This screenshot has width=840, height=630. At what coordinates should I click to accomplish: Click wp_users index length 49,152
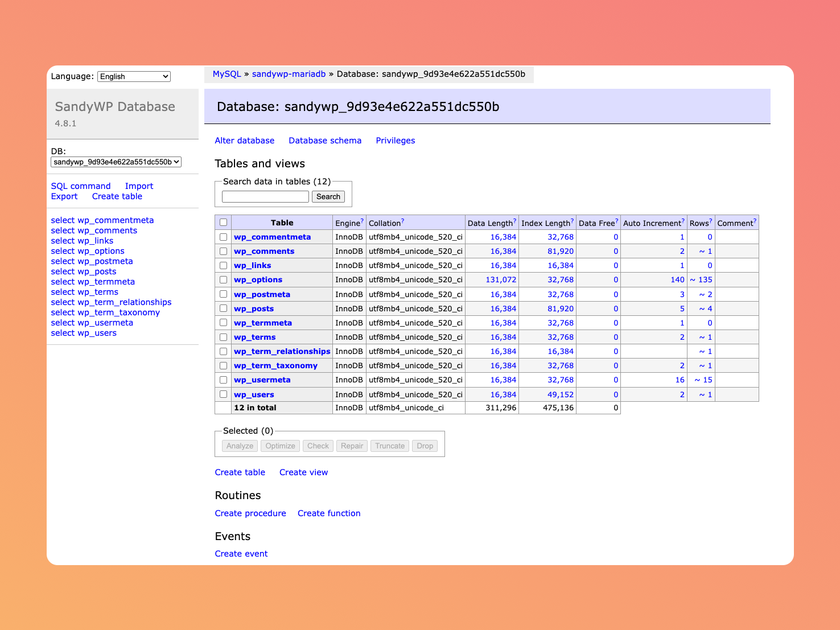tap(561, 394)
